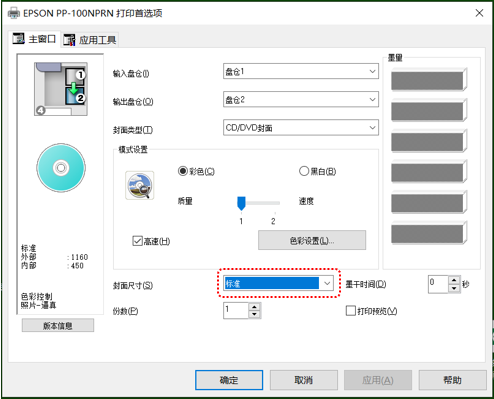Toggle the 高速(H) checkbox
Screen dimensions: 494x399
(x=137, y=241)
